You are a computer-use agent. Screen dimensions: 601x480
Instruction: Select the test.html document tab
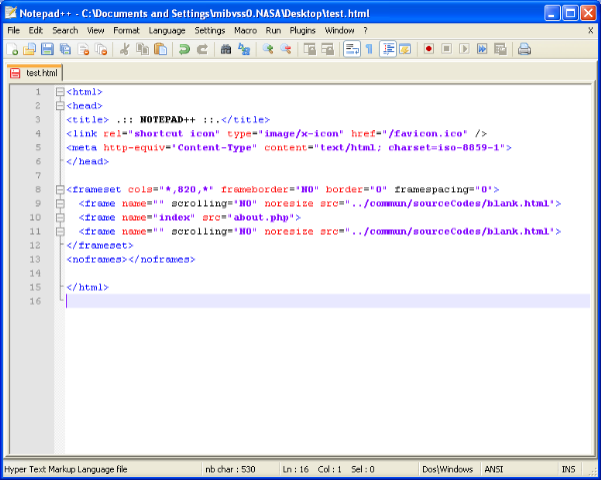point(35,73)
